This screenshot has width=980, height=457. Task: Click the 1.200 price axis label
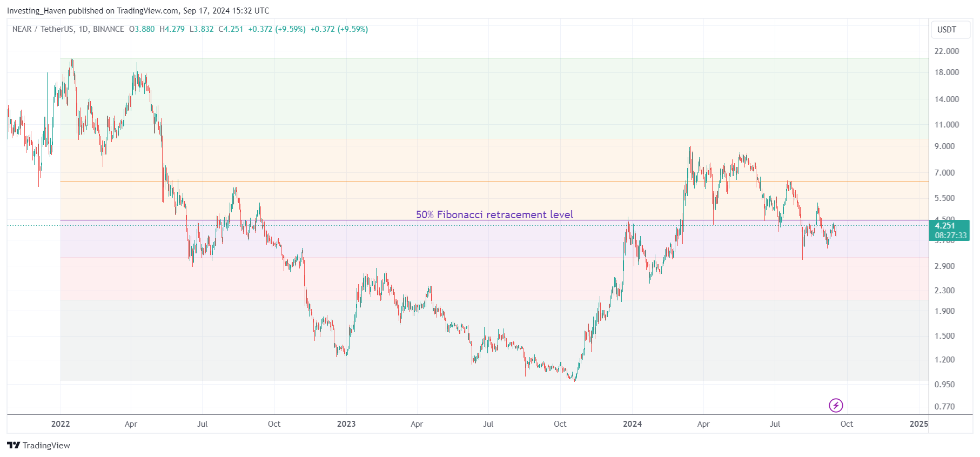[x=945, y=360]
